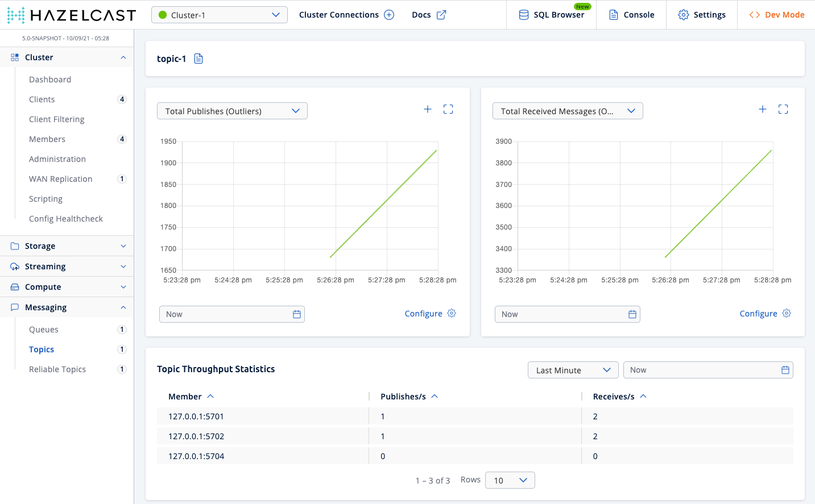Expand Total Received Messages chart to fullscreen
The height and width of the screenshot is (504, 815).
[783, 109]
